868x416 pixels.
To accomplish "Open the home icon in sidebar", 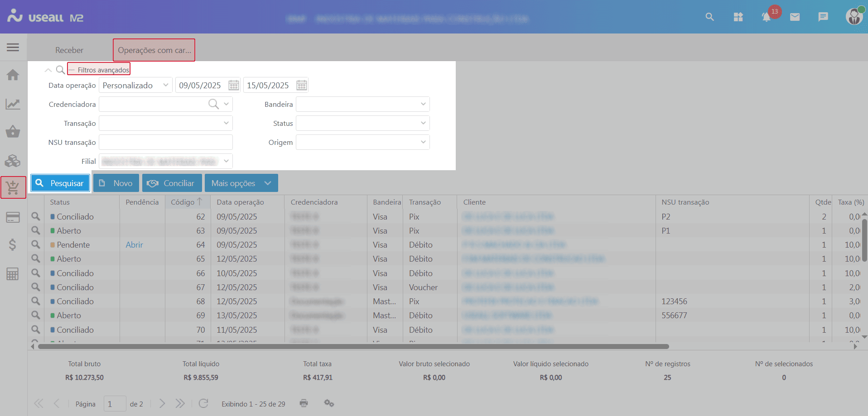I will click(13, 75).
